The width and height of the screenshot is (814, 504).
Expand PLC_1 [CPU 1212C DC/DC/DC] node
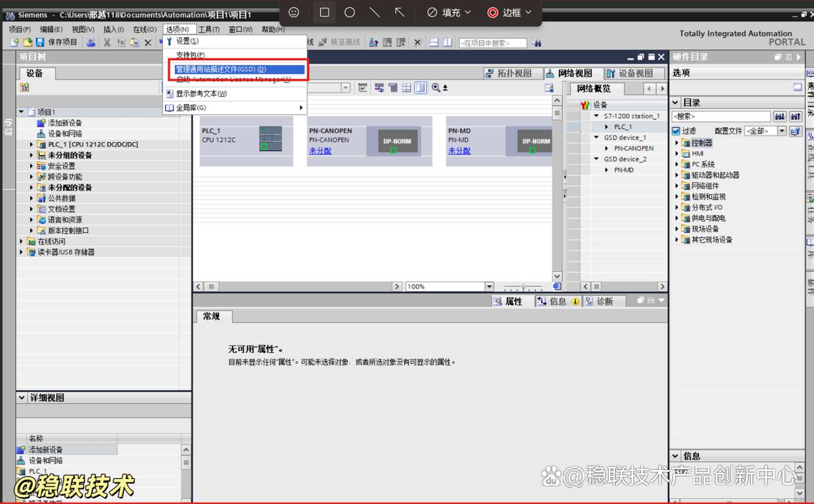pos(31,144)
